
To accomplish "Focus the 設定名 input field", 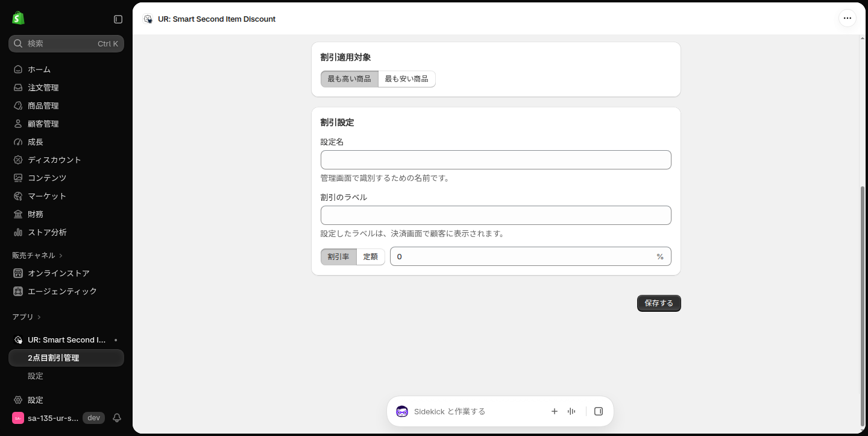I will point(496,160).
